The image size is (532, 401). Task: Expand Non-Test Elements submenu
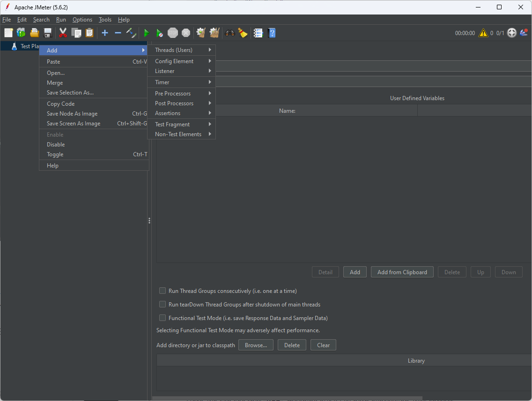pos(182,134)
